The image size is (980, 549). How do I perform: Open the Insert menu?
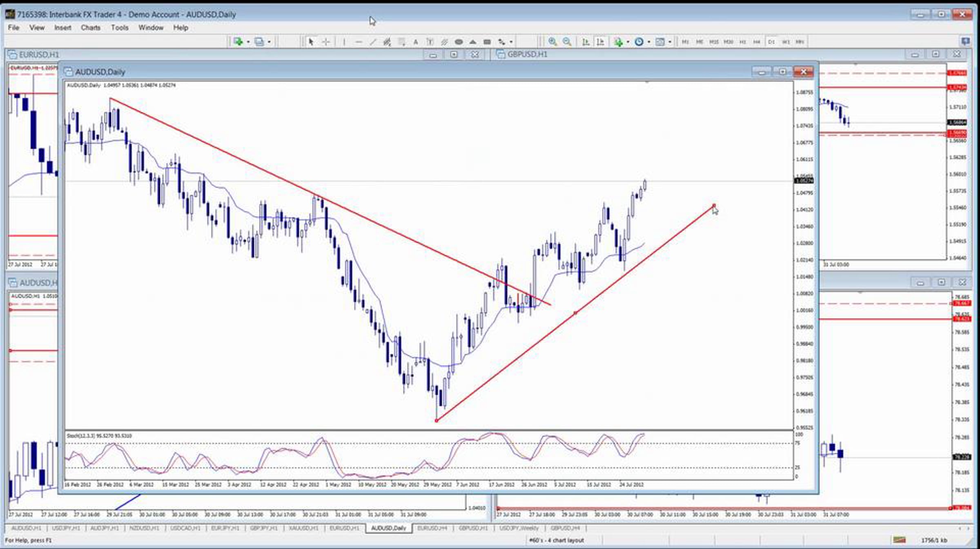(63, 28)
